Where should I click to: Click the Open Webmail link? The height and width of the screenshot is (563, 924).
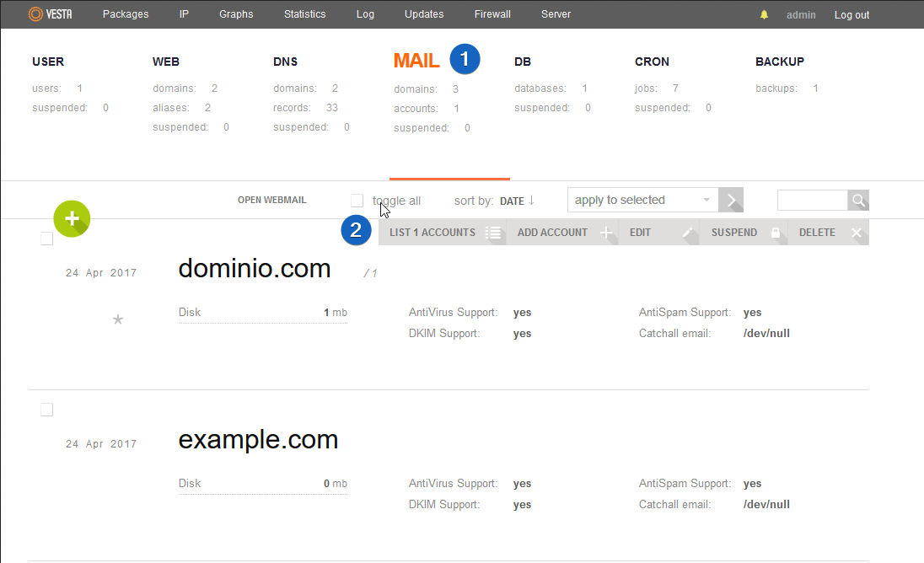(x=272, y=201)
